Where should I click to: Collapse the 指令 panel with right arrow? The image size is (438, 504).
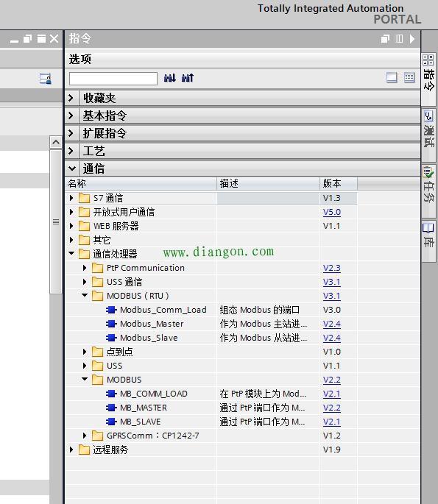pos(412,39)
